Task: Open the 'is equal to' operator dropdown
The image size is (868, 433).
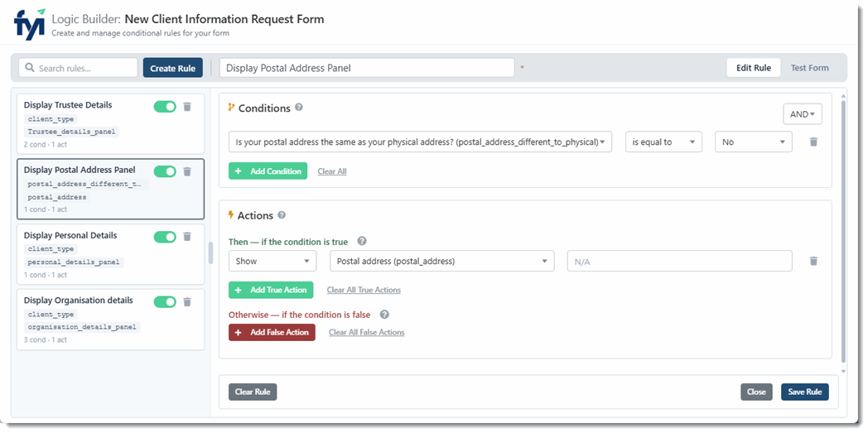Action: (x=663, y=142)
